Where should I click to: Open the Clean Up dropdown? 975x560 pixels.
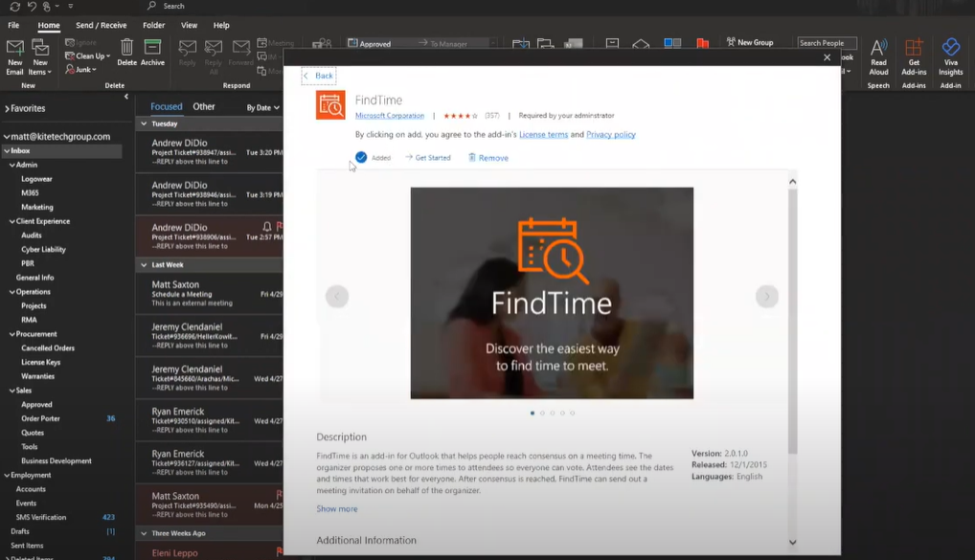tap(88, 56)
